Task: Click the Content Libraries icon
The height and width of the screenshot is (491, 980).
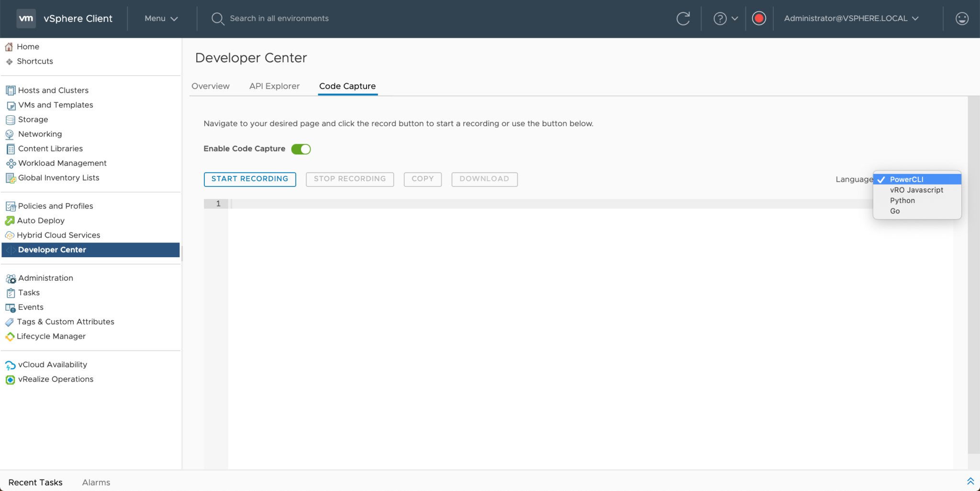Action: pos(11,149)
